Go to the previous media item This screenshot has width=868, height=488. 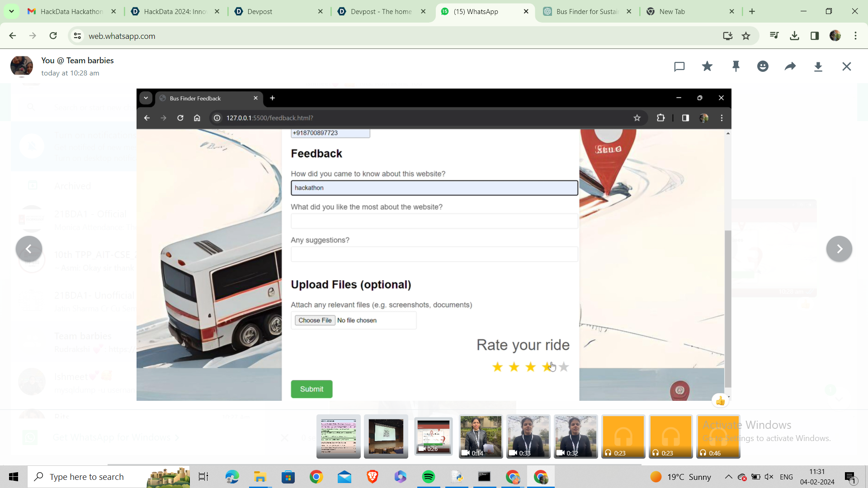(x=28, y=249)
